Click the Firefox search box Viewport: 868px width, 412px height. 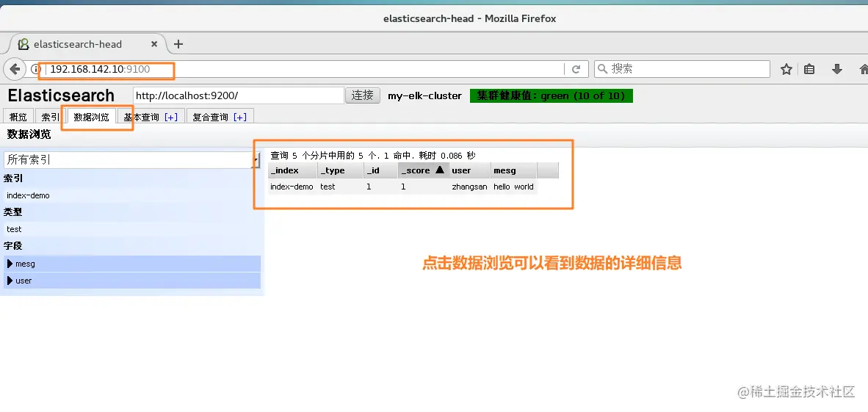tap(682, 69)
